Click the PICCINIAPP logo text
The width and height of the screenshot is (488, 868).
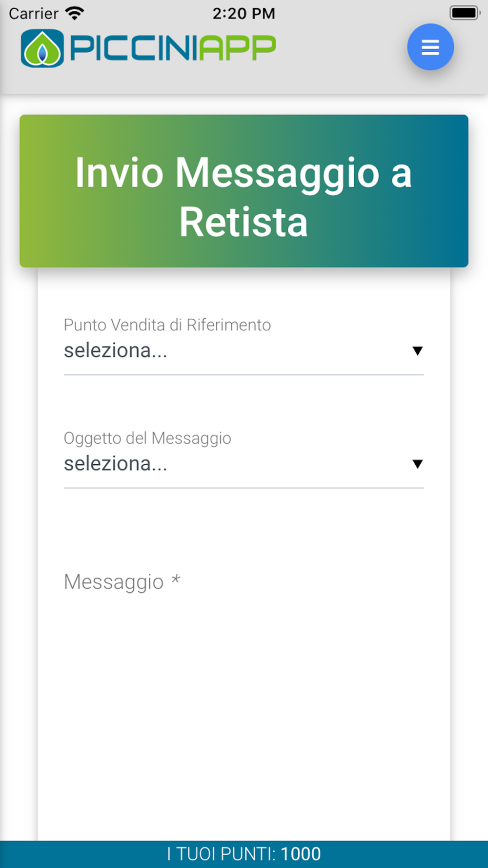173,48
